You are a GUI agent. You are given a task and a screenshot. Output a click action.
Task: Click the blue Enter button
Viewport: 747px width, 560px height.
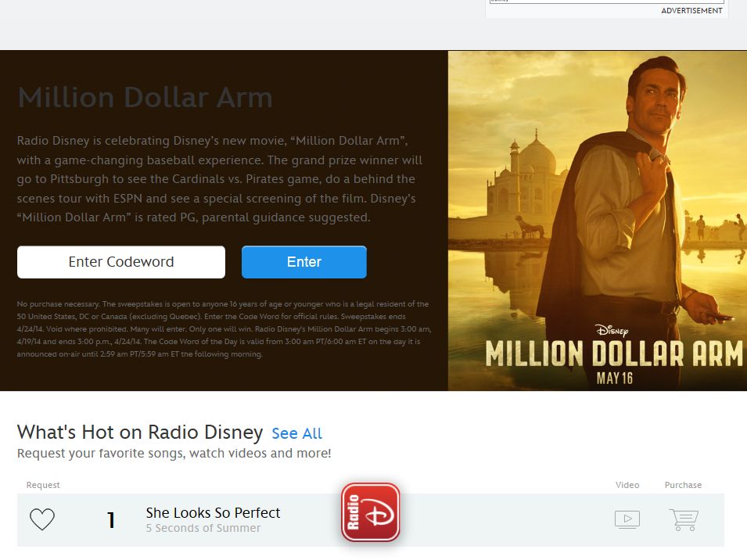(304, 262)
